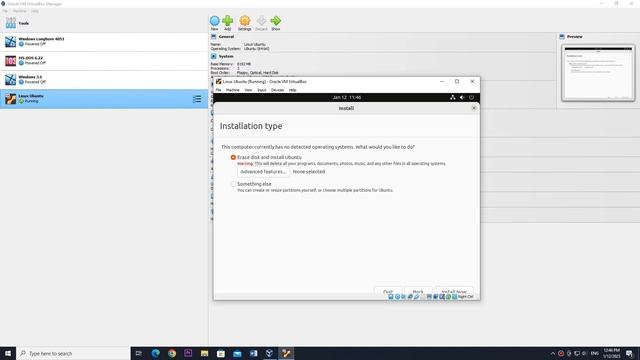The image size is (640, 360).
Task: Select the Windows 3.1 machine
Action: (x=104, y=80)
